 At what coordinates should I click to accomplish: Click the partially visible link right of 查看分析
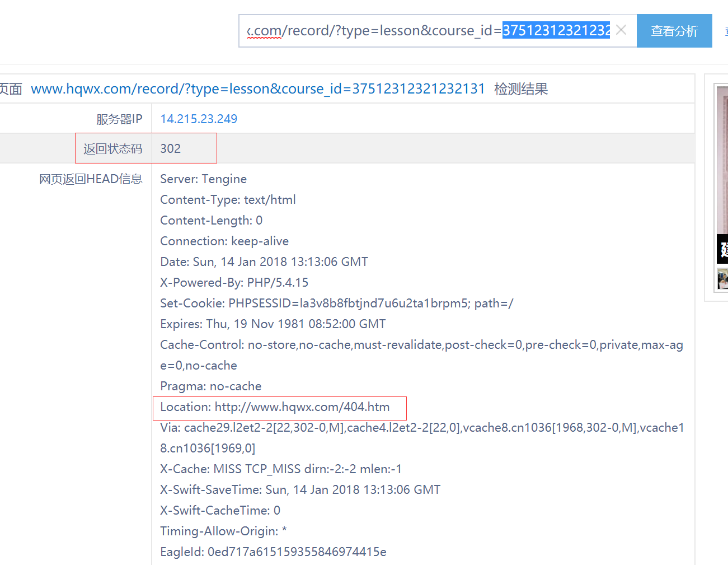coord(726,31)
